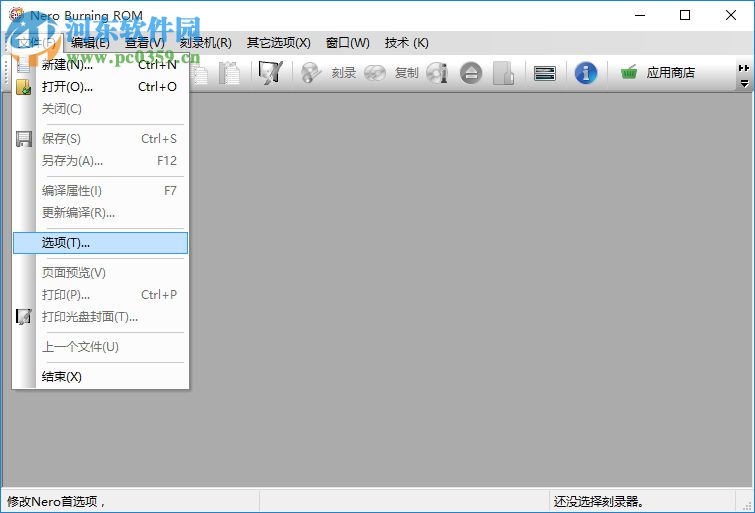Select 打开(O)... menu entry
This screenshot has height=513, width=755.
(x=101, y=87)
